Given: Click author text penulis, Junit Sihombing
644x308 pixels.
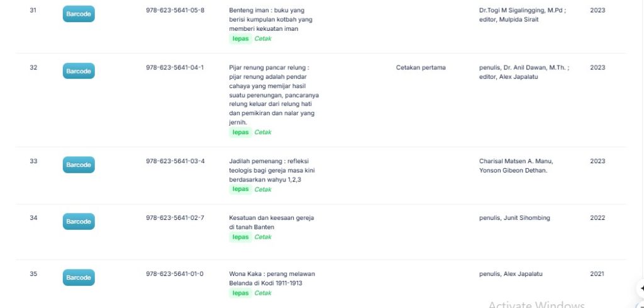Looking at the screenshot, I should pyautogui.click(x=514, y=218).
